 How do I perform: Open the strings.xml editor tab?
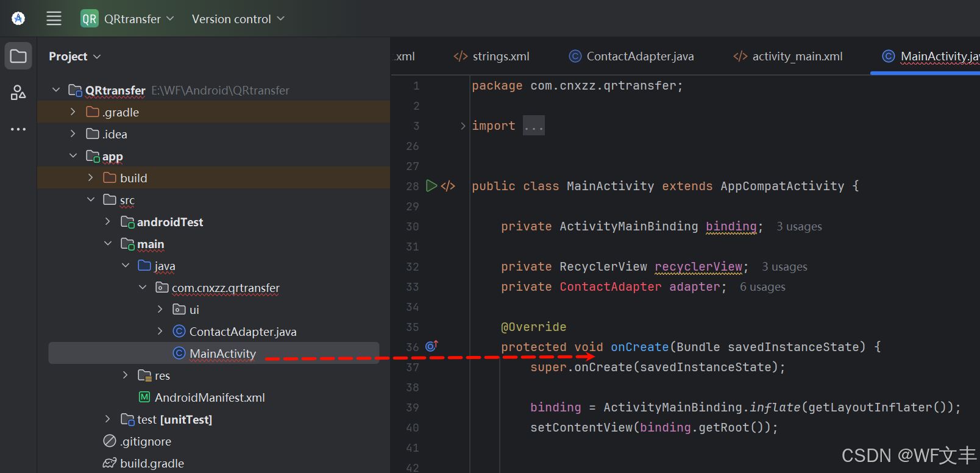click(x=492, y=57)
